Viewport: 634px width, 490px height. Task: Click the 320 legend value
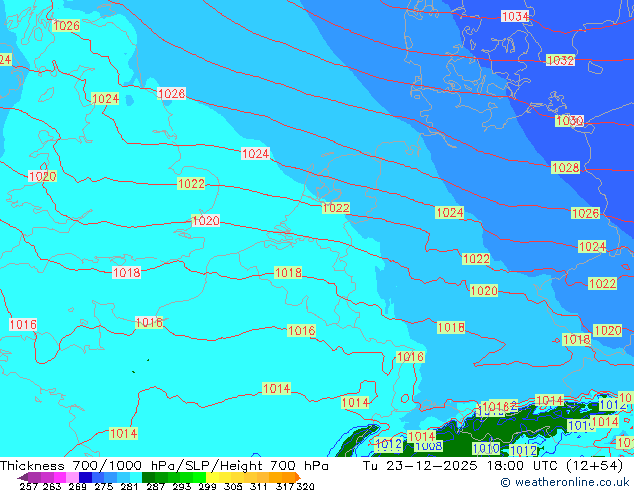click(305, 486)
